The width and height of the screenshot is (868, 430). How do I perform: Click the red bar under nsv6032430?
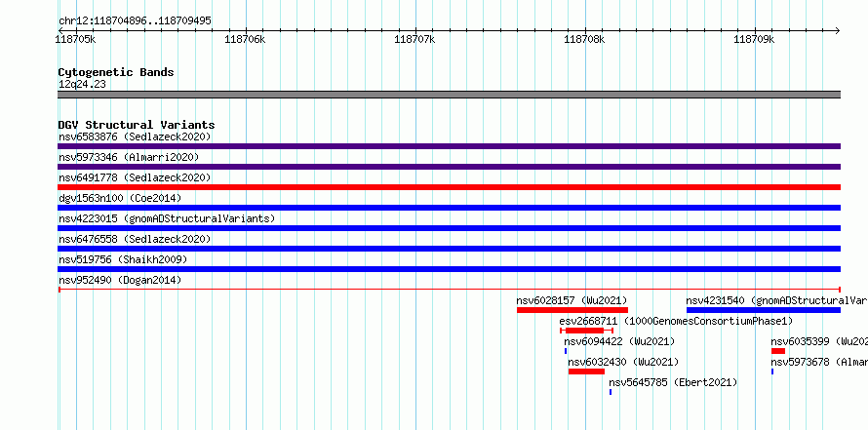586,371
